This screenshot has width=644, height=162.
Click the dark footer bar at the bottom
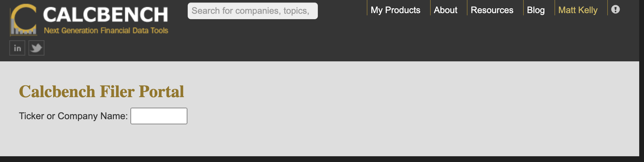click(320, 159)
